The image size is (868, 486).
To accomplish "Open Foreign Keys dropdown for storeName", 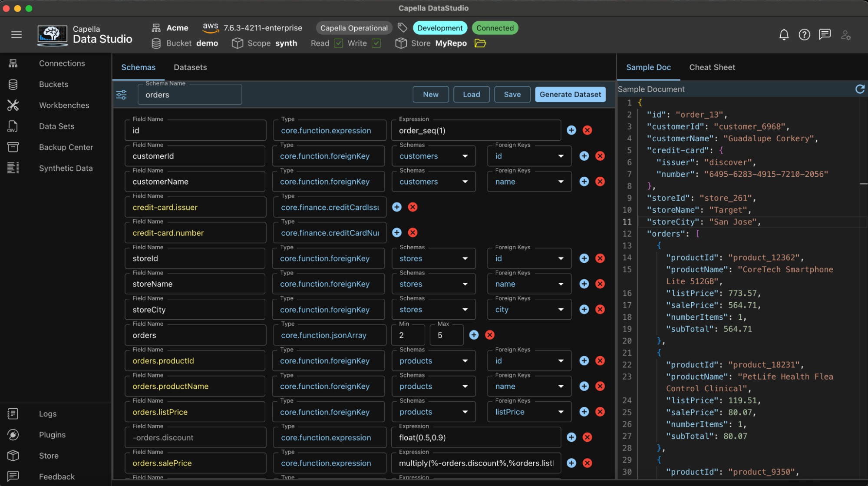I will [529, 284].
